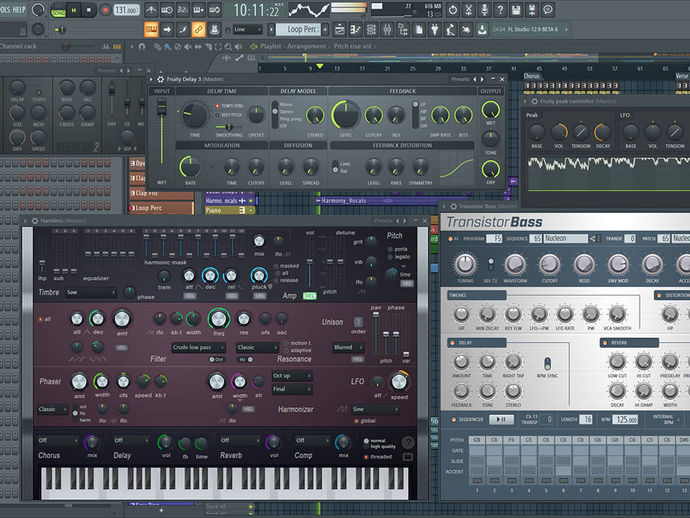690x518 pixels.
Task: Click the Smoothing slider in Fruity Delay 3
Action: click(228, 127)
